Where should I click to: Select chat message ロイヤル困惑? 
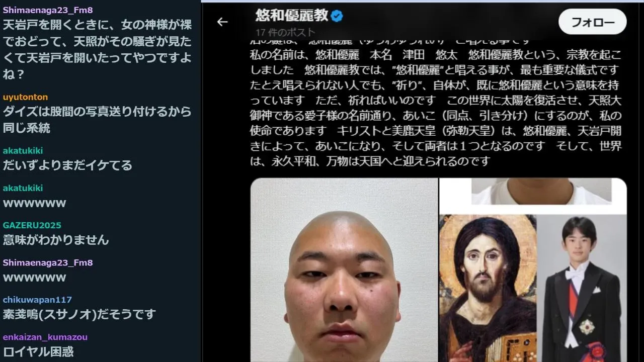coord(38,351)
